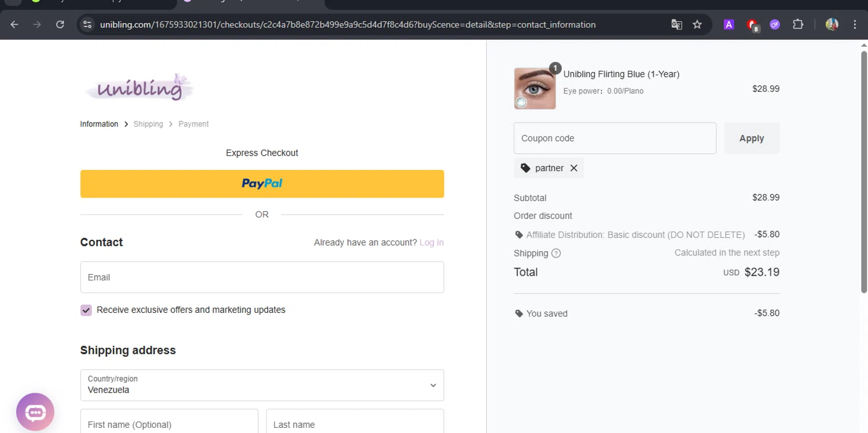The image size is (868, 433).
Task: Open the chat support bubble
Action: pyautogui.click(x=35, y=412)
